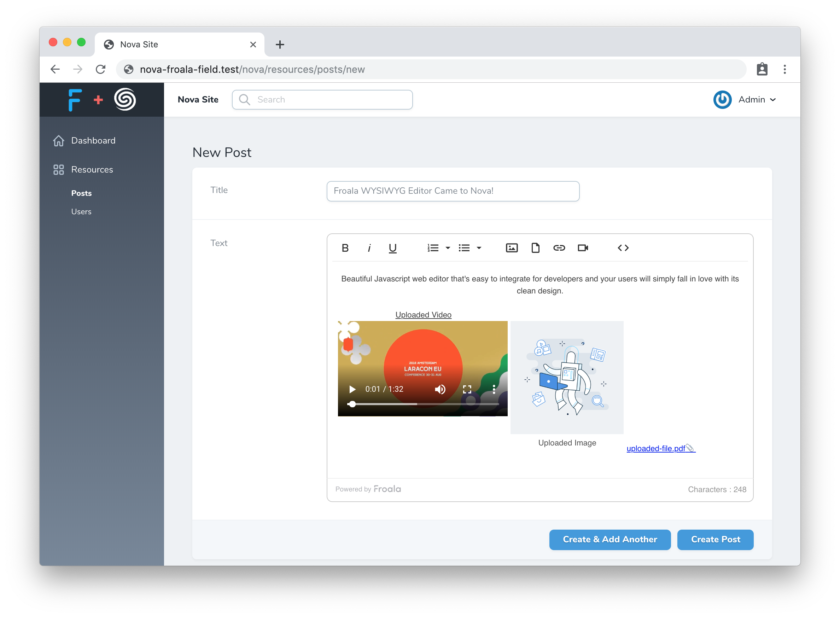Viewport: 840px width, 618px height.
Task: Open the insert link tool
Action: pyautogui.click(x=559, y=247)
